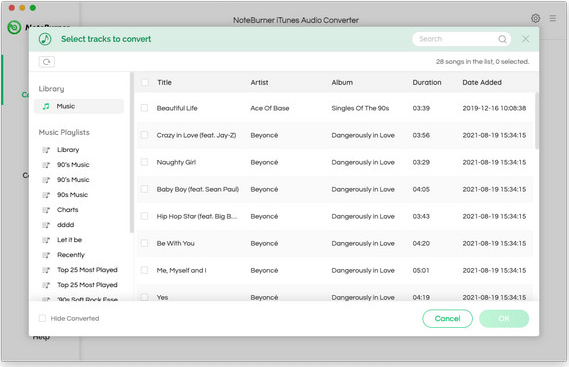
Task: Click the Recently playlist icon
Action: pos(46,255)
